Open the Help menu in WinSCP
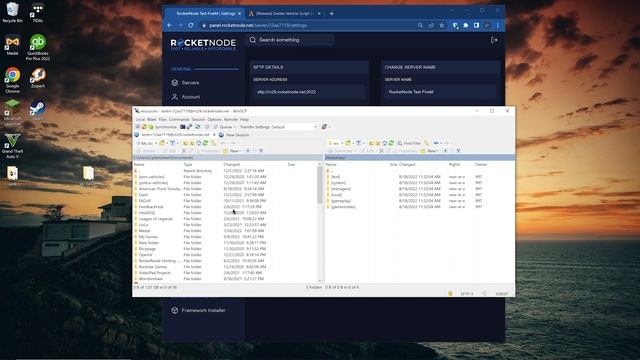Screen dimensions: 640x360 tap(244, 120)
